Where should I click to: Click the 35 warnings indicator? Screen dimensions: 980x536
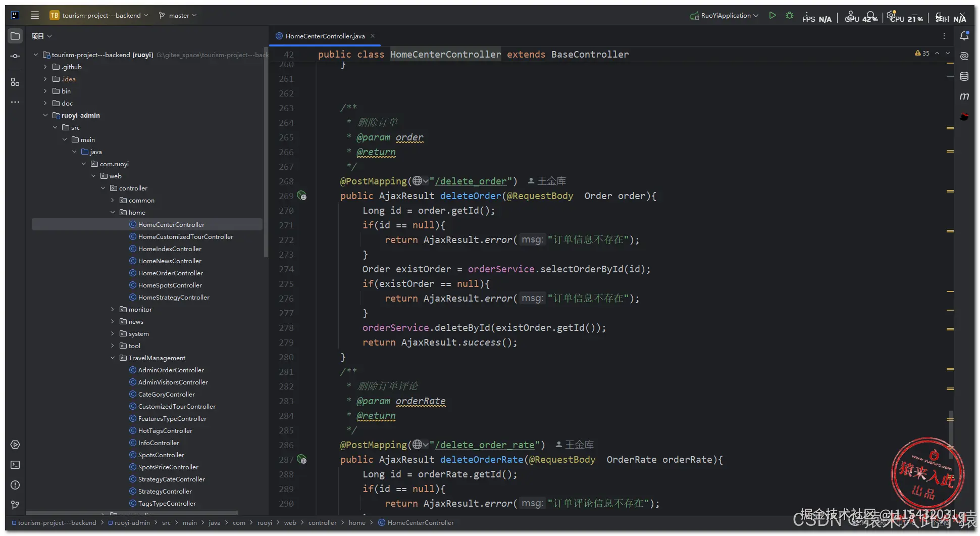pyautogui.click(x=922, y=53)
